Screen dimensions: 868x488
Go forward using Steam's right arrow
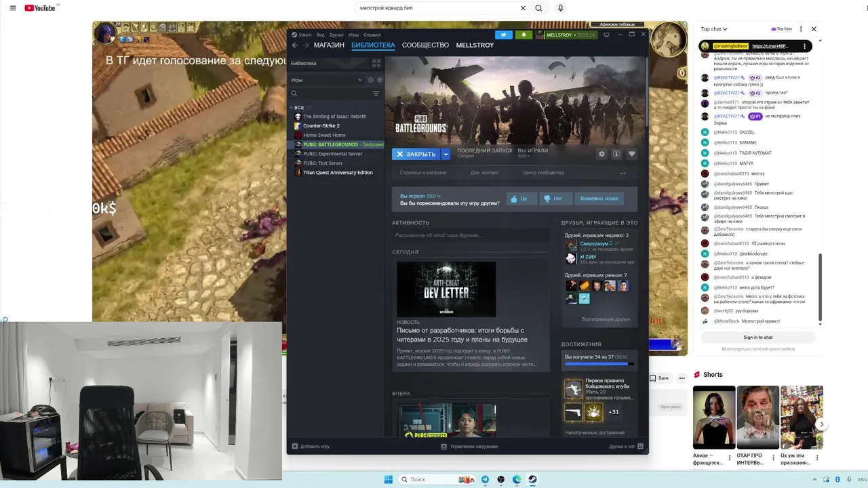click(305, 45)
